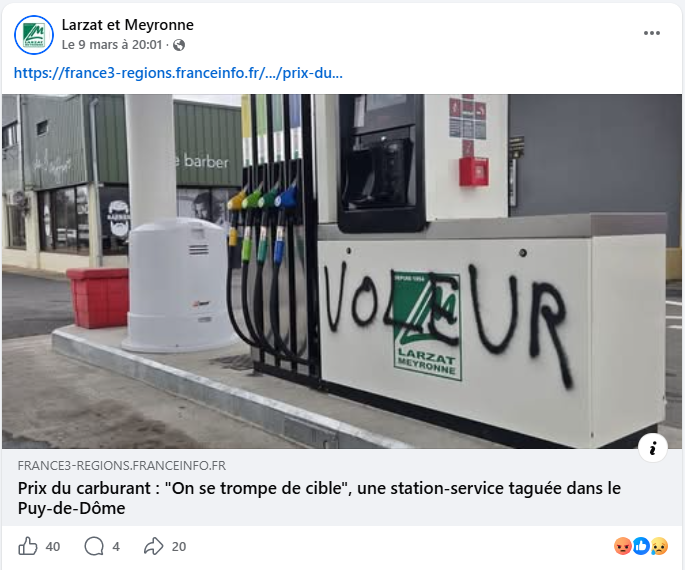Select the angry face reaction emoji

tap(623, 546)
